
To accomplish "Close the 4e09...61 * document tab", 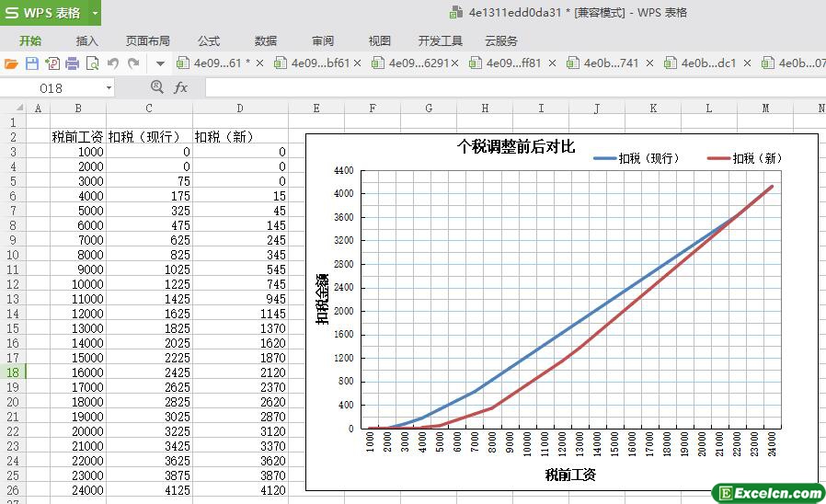I will click(x=259, y=63).
